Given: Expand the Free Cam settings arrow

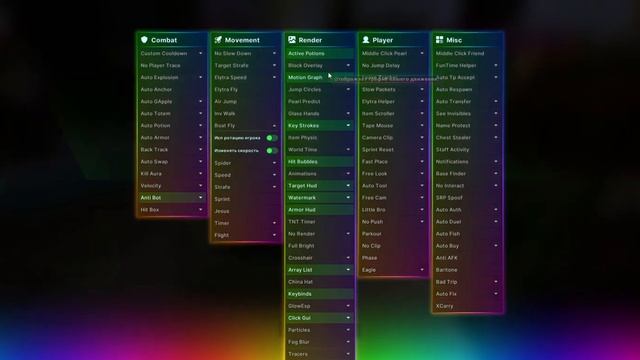Looking at the screenshot, I should [422, 198].
